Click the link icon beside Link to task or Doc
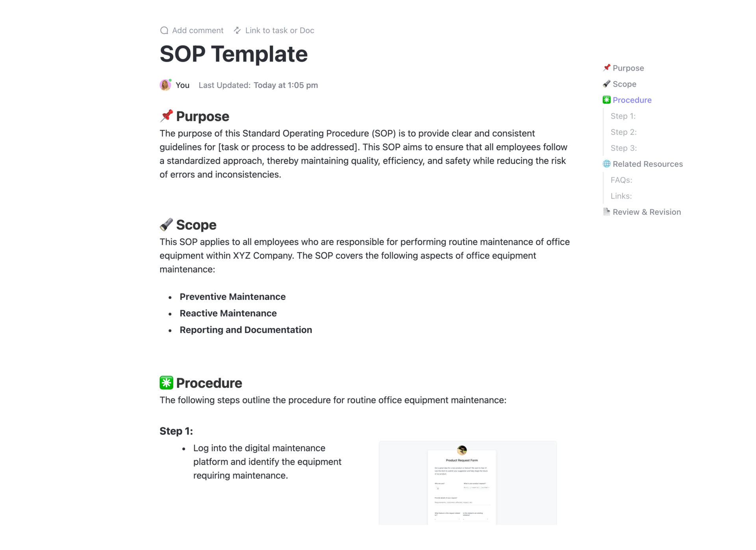 [237, 30]
